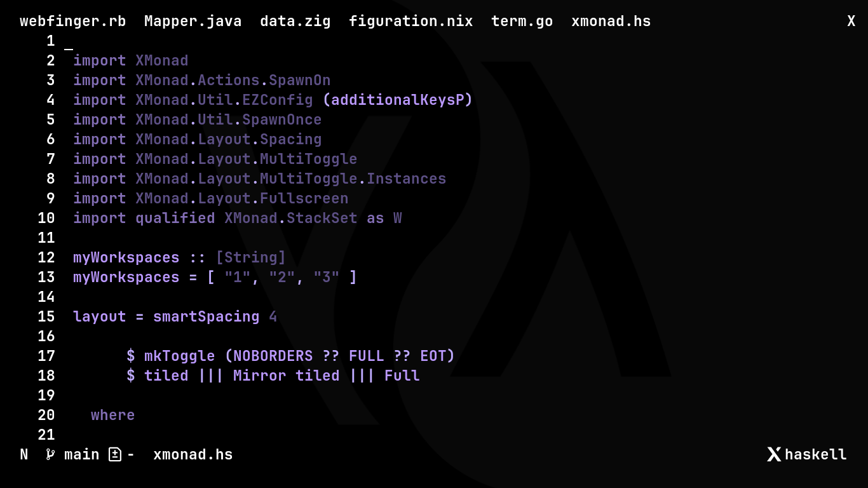Viewport: 868px width, 488px height.
Task: Click the modified file diff icon
Action: 114,454
